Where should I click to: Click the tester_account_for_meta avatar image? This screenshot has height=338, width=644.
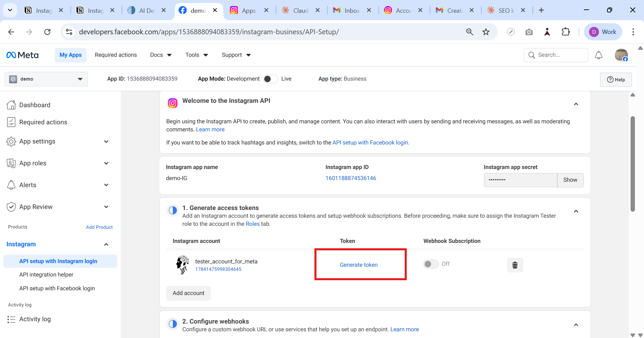pyautogui.click(x=183, y=265)
